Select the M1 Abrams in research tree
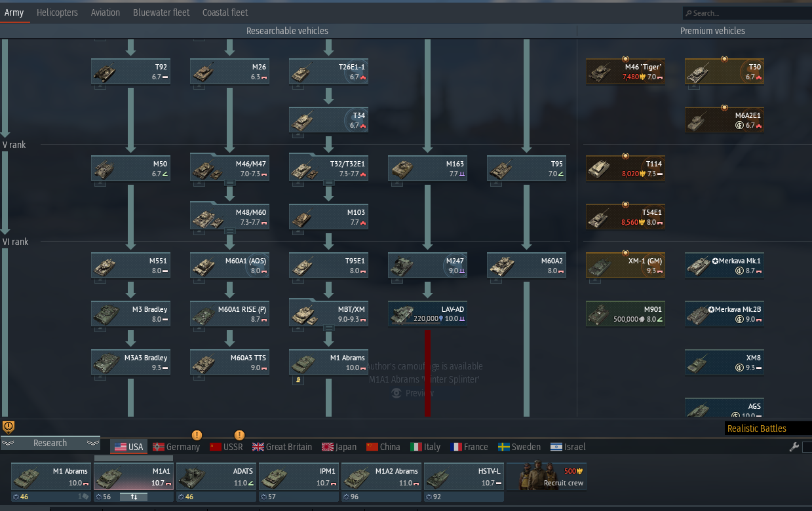Viewport: 812px width, 511px height. [x=328, y=362]
